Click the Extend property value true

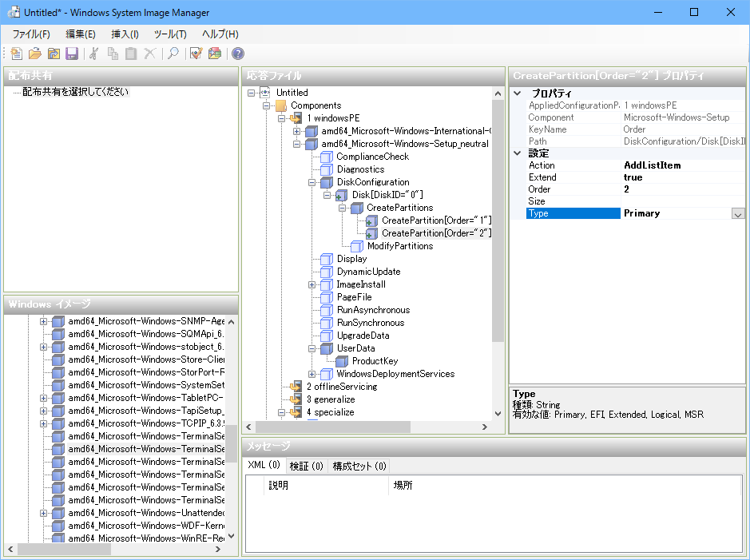click(x=683, y=177)
